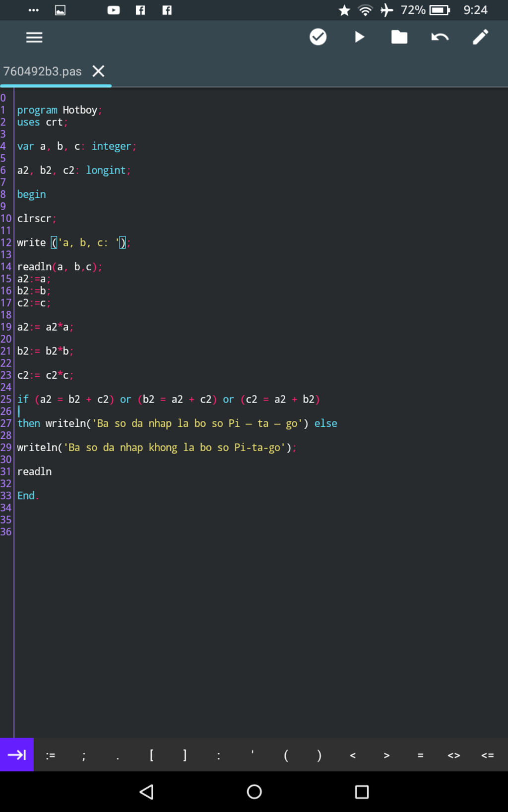508x812 pixels.
Task: Click the 'begin' keyword
Action: [31, 194]
